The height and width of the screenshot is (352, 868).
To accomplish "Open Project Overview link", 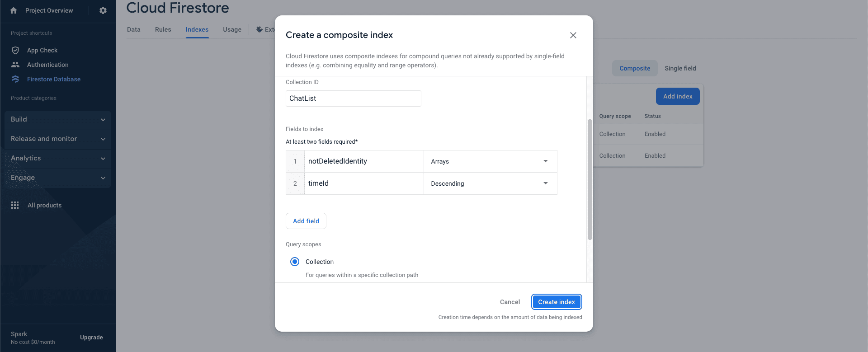I will [x=49, y=10].
